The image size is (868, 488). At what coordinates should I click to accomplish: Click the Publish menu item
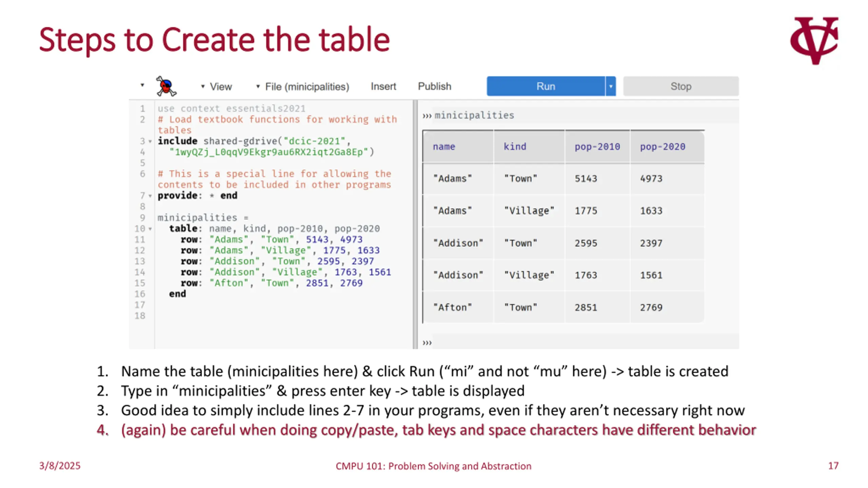click(434, 86)
